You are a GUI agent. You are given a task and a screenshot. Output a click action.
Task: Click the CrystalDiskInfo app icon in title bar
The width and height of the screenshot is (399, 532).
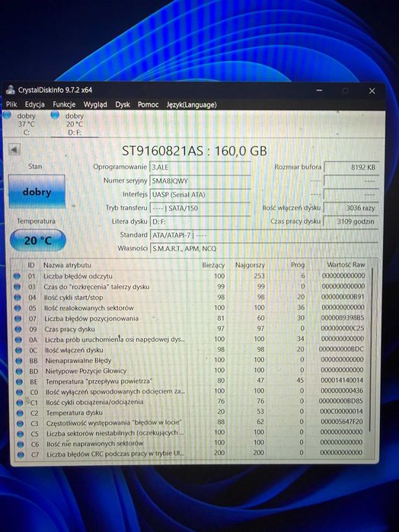pos(11,90)
